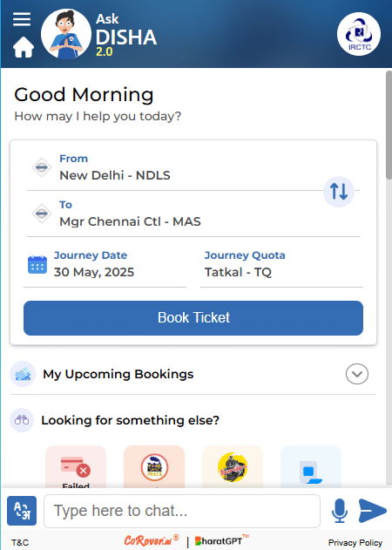The image size is (392, 550).
Task: Open the Journey Date calendar icon
Action: pyautogui.click(x=37, y=265)
